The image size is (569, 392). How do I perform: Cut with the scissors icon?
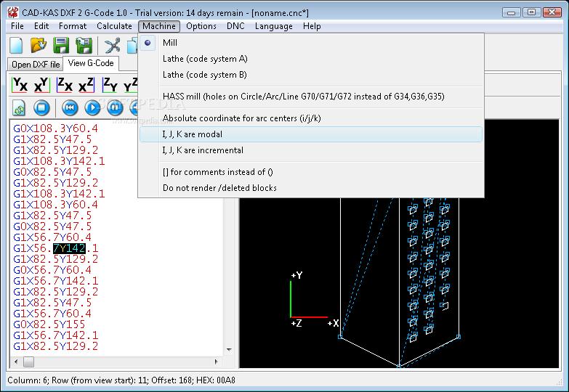[112, 46]
